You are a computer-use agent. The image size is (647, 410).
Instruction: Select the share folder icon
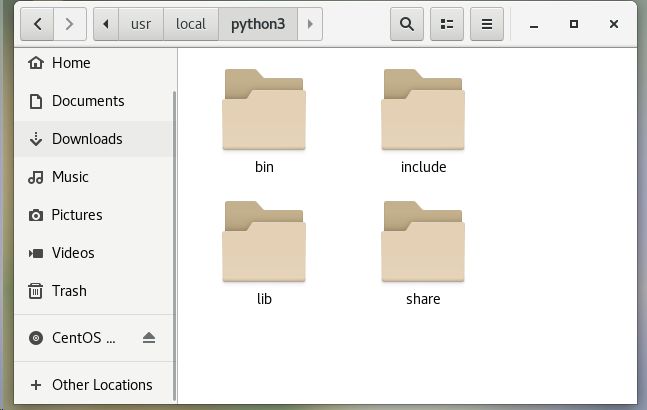tap(423, 241)
